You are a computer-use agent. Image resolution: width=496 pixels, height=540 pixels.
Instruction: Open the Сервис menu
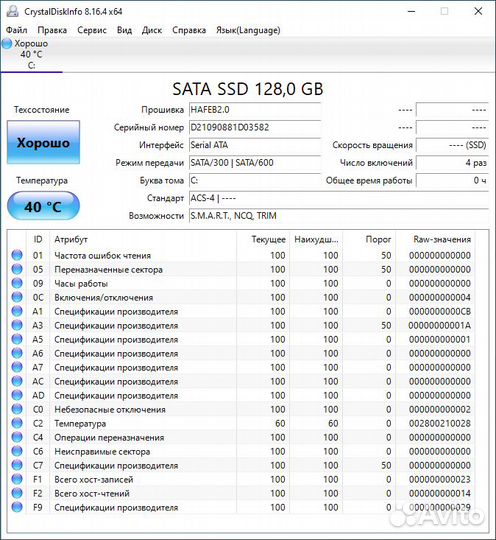92,30
